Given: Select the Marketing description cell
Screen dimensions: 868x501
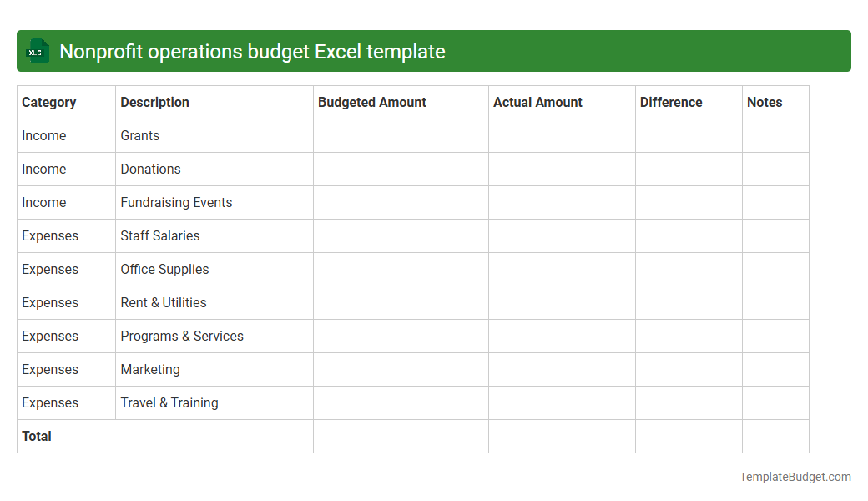Looking at the screenshot, I should click(x=150, y=369).
